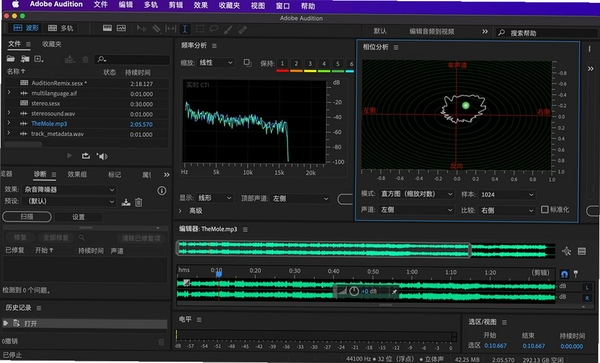The height and width of the screenshot is (363, 600).
Task: Switch to 效果组 tab
Action: coord(77,174)
